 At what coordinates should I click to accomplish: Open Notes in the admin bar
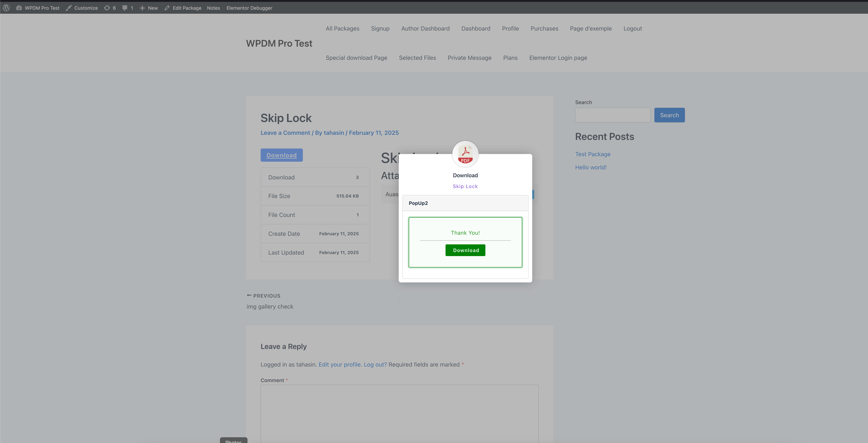(x=213, y=8)
